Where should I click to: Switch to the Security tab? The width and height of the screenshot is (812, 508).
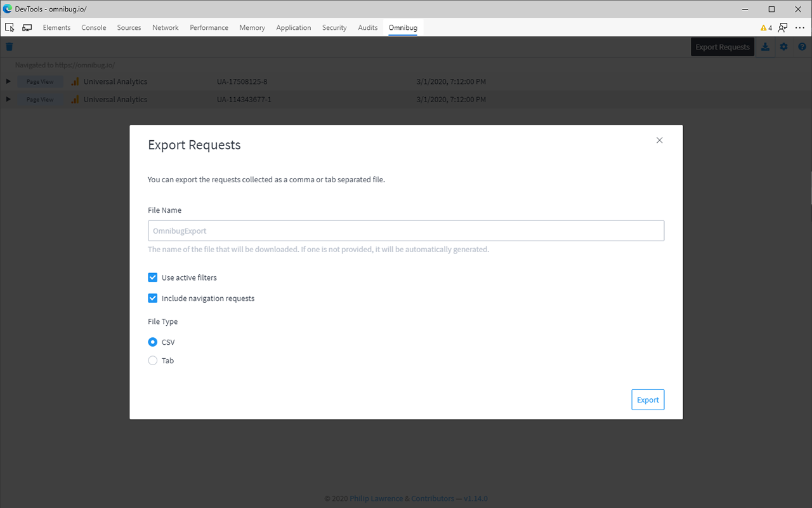pyautogui.click(x=334, y=28)
